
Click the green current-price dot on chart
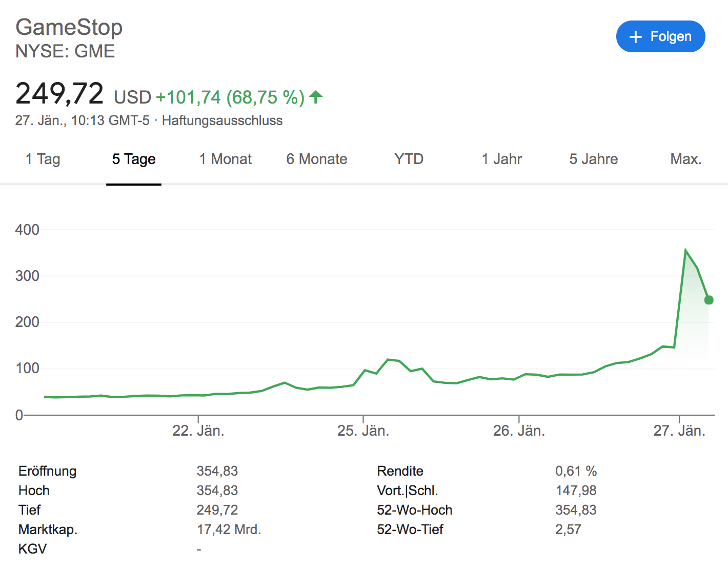click(x=709, y=300)
